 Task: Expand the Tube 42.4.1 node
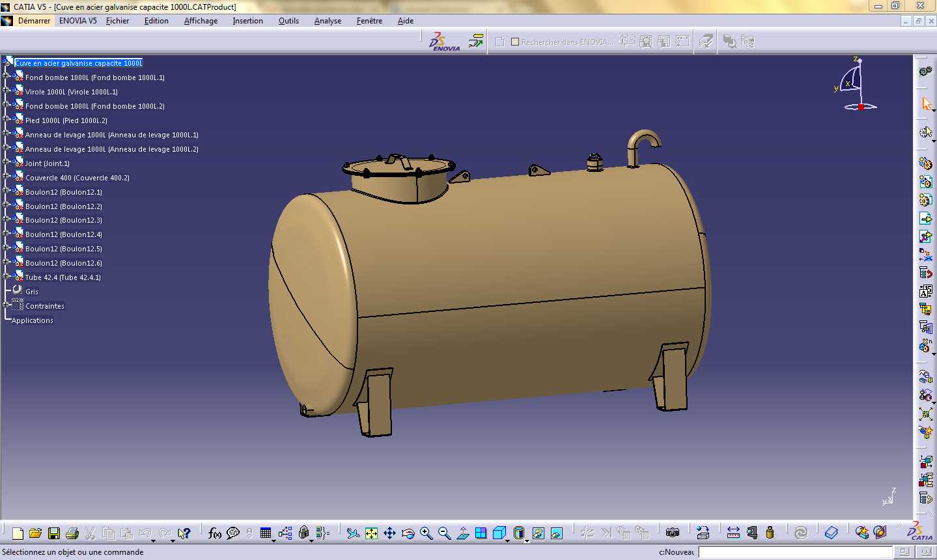point(6,275)
